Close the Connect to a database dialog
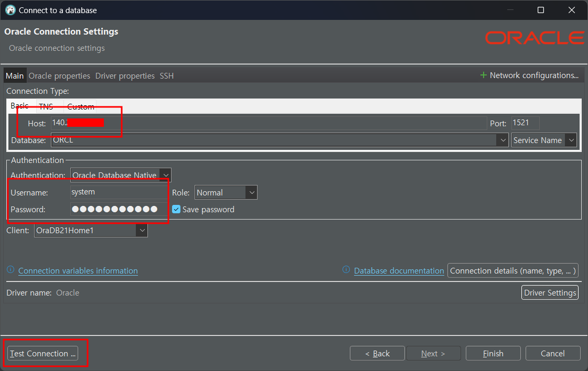The image size is (588, 371). (x=572, y=10)
